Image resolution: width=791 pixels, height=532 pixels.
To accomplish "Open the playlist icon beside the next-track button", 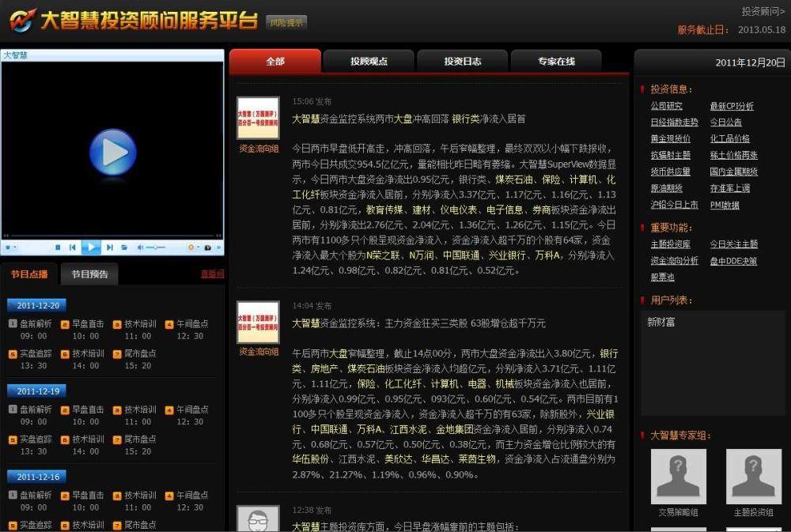I will point(124,247).
